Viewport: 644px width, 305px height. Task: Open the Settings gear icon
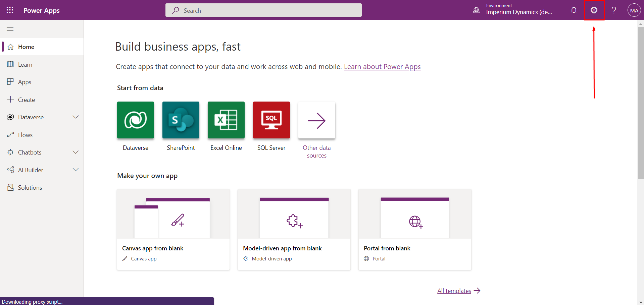coord(594,10)
